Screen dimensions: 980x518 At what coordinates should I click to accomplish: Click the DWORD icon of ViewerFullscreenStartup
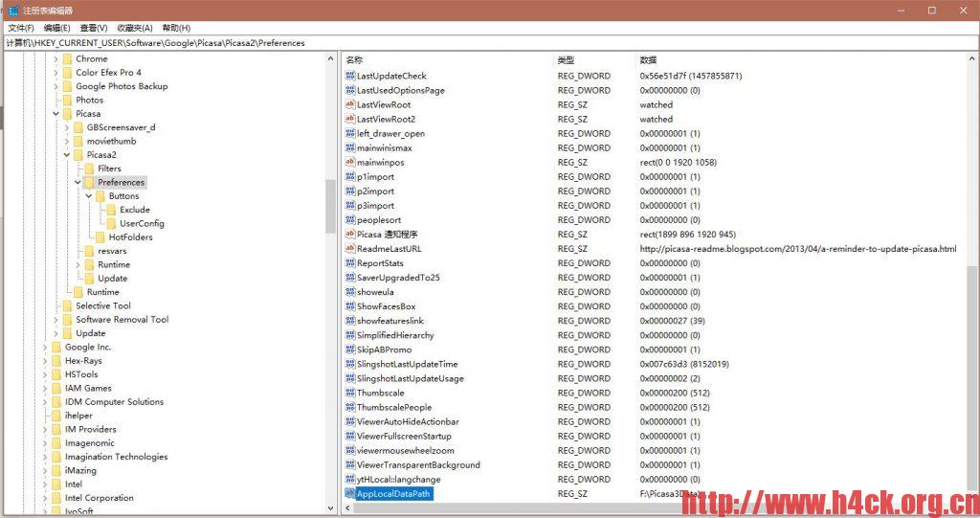click(350, 436)
